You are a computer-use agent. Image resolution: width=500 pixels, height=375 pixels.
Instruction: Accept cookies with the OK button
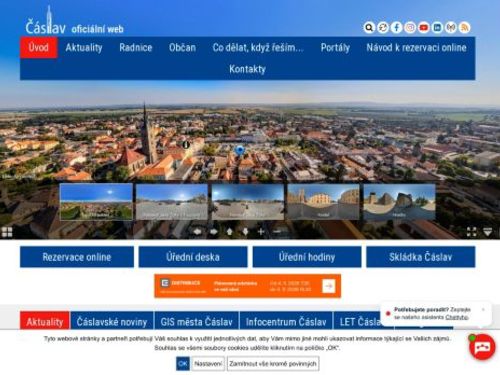[183, 364]
